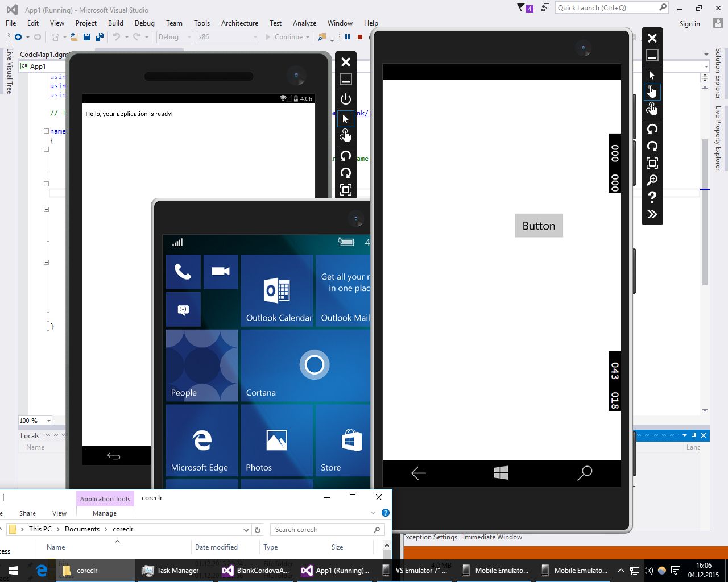Viewport: 728px width, 582px height.
Task: Select multi-touch input on the right emulator toolbar
Action: 652,109
